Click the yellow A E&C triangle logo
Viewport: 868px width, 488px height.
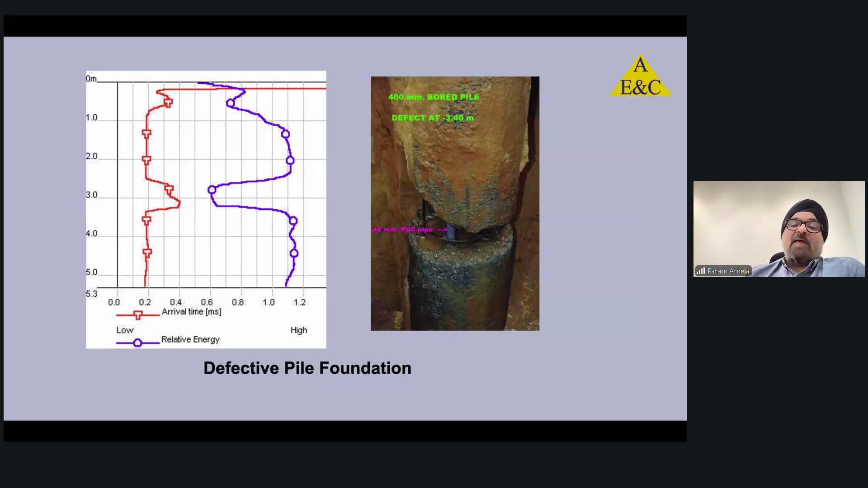640,78
